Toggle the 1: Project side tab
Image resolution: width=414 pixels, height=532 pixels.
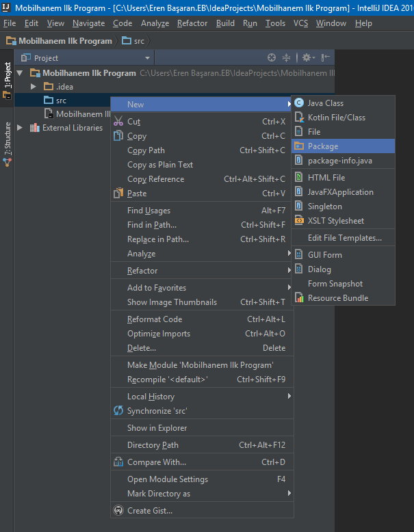(x=7, y=79)
